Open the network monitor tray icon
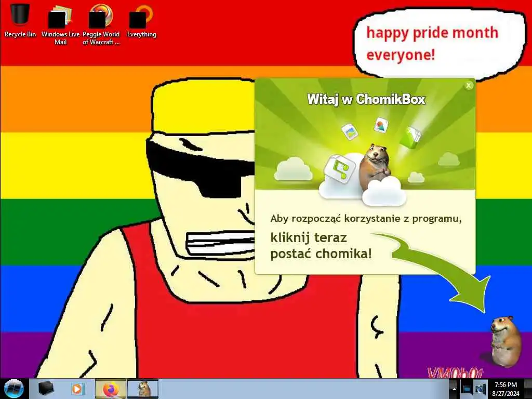 [x=467, y=389]
